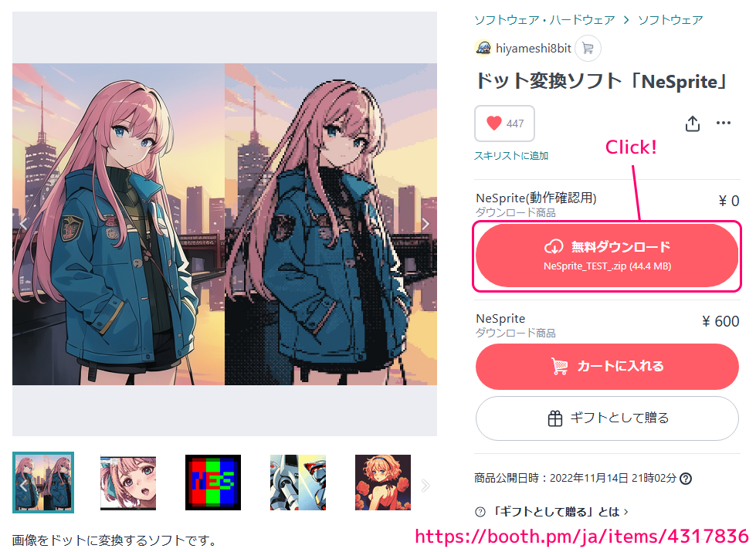The height and width of the screenshot is (552, 756).
Task: Open the ソフトウェア breadcrumb category link
Action: click(670, 20)
